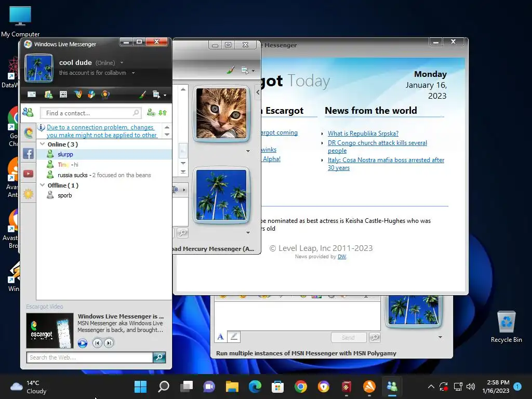This screenshot has width=532, height=399.
Task: Click the kitten display picture
Action: click(221, 113)
